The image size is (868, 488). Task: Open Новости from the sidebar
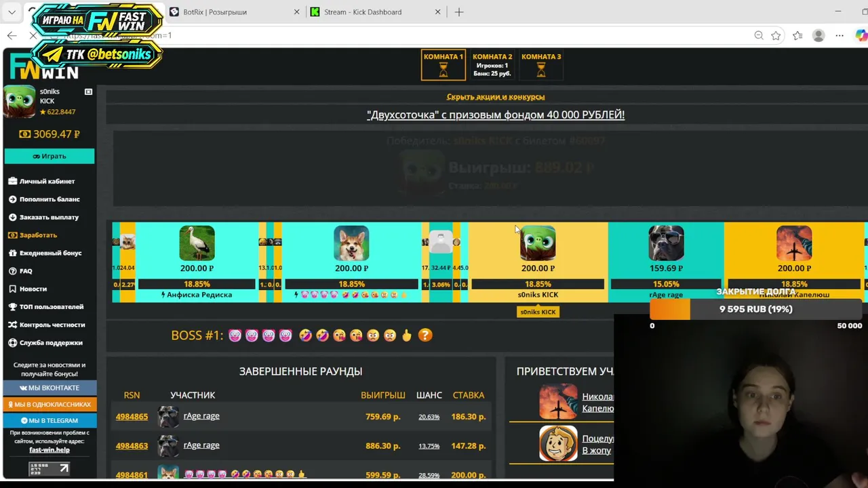click(28, 289)
